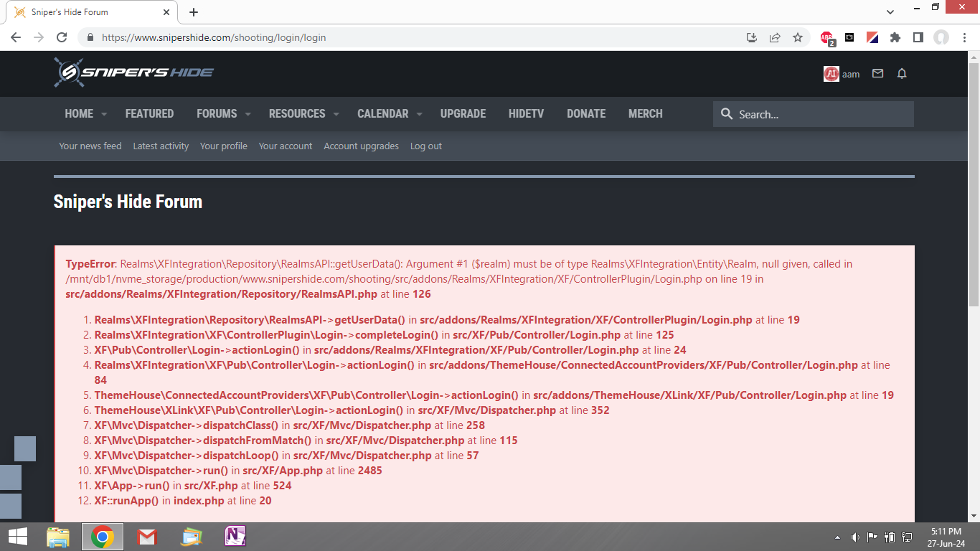Expand the CALENDAR menu dropdown arrow
Screen dimensions: 980x551
(419, 114)
